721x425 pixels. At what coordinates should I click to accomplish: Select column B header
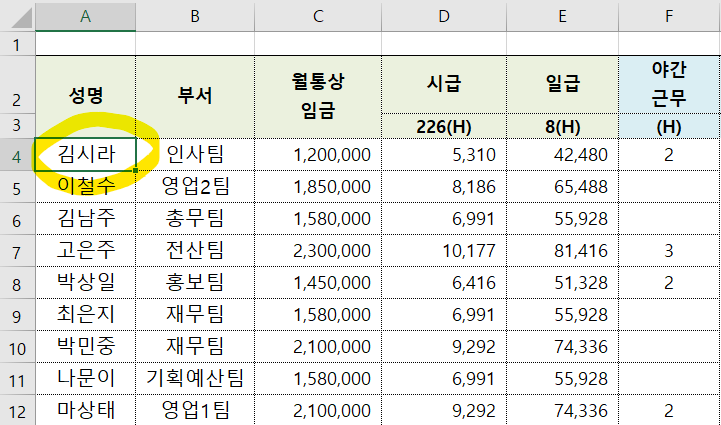[x=195, y=16]
